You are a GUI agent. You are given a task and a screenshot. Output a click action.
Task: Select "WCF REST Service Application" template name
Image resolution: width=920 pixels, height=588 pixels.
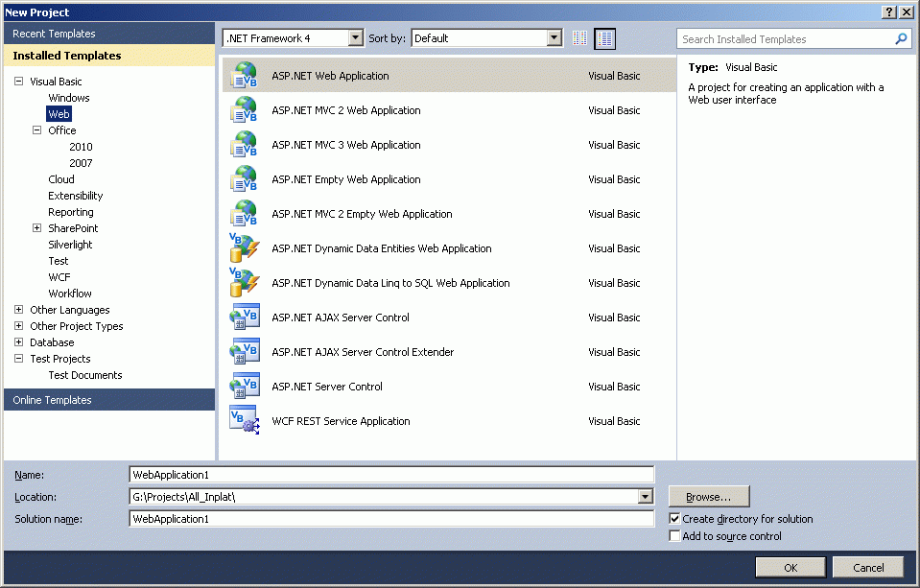(x=341, y=421)
